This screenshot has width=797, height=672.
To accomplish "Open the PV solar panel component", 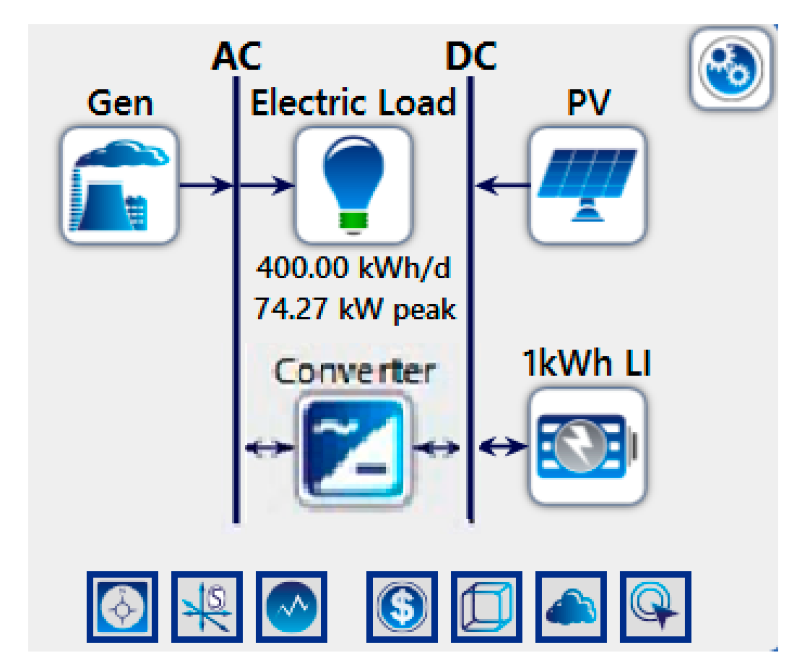I will pyautogui.click(x=587, y=183).
